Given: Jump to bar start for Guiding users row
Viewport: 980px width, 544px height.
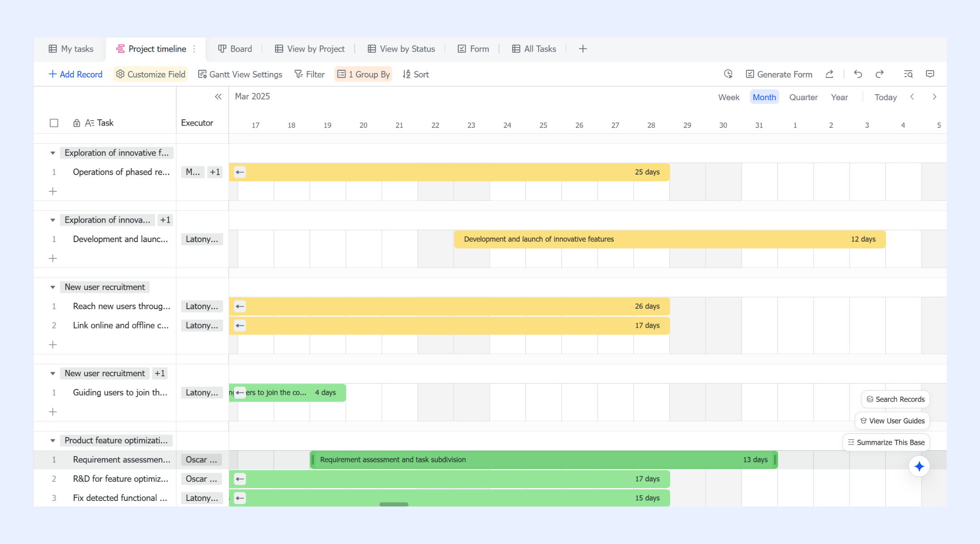Looking at the screenshot, I should pyautogui.click(x=240, y=393).
